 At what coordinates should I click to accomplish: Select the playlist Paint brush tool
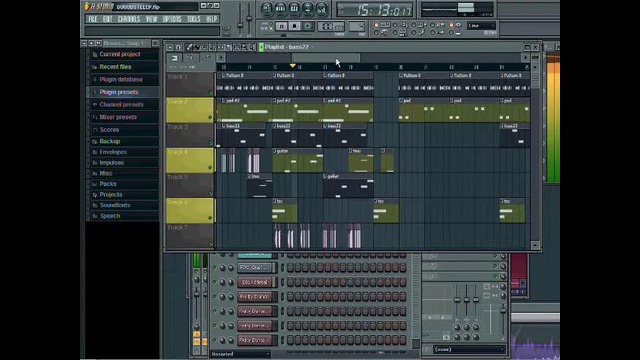tap(197, 47)
